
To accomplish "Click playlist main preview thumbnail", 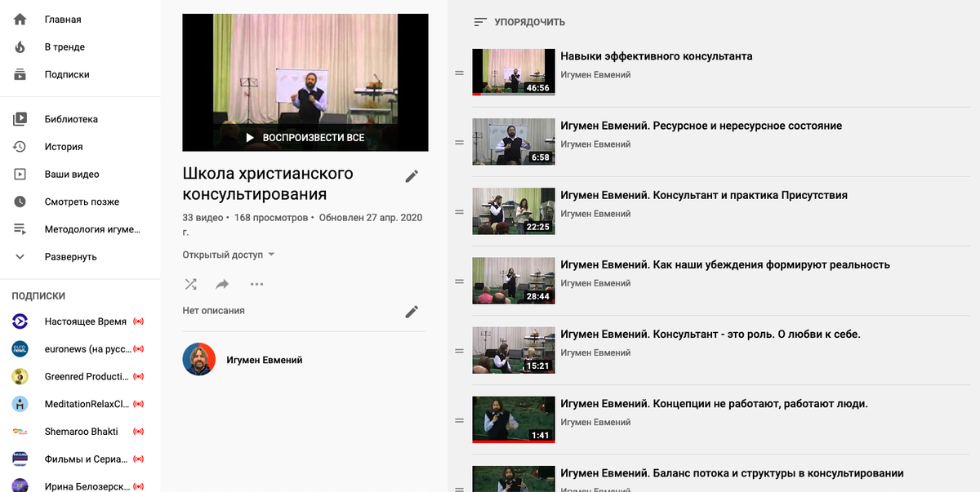I will 305,82.
